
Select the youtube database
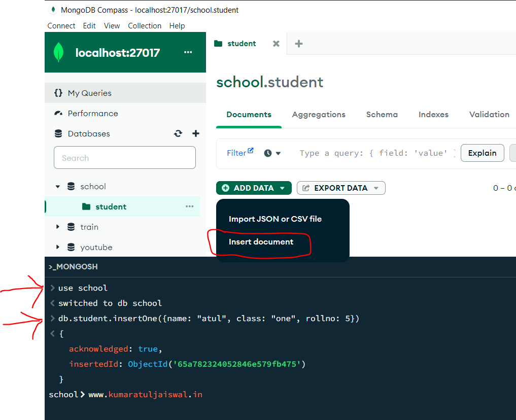pyautogui.click(x=96, y=248)
